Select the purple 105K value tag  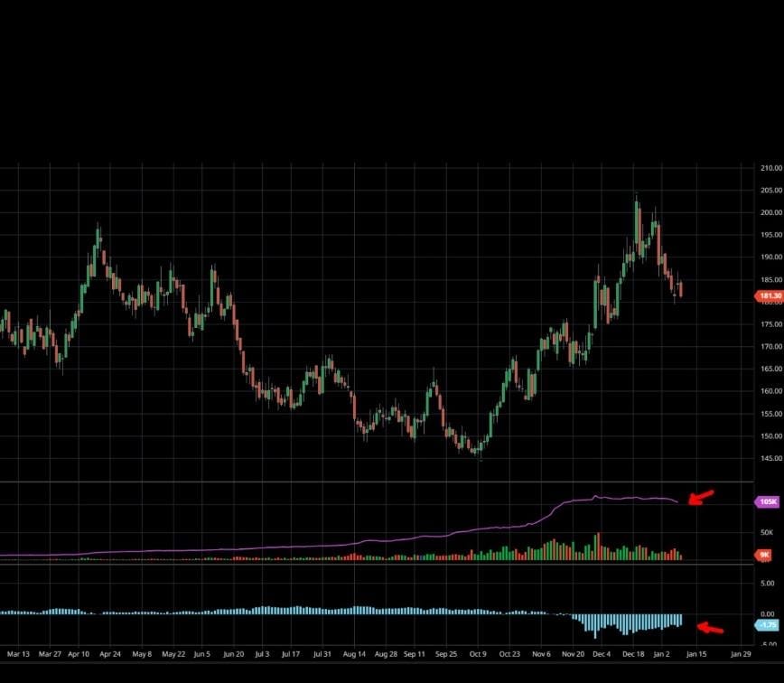point(766,501)
